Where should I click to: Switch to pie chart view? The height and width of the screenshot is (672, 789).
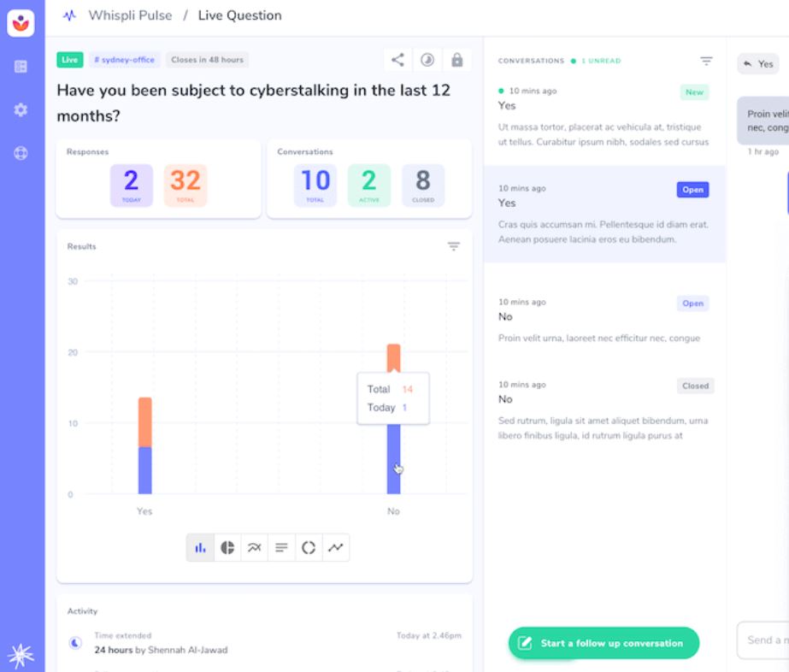pyautogui.click(x=227, y=548)
